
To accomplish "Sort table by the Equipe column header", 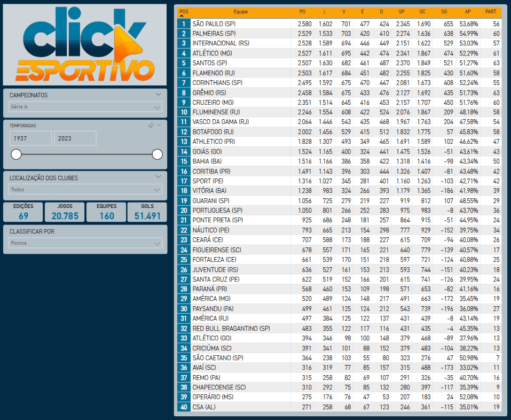I will 240,11.
